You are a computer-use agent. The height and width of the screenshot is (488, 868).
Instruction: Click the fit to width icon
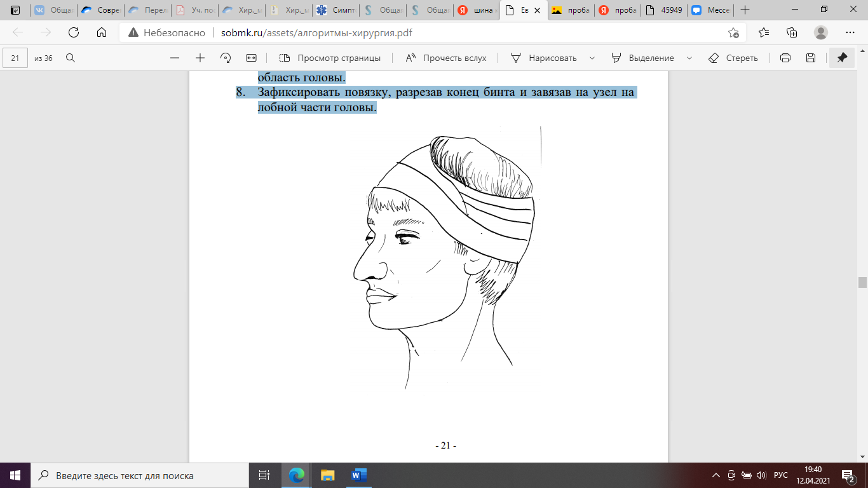(x=251, y=58)
